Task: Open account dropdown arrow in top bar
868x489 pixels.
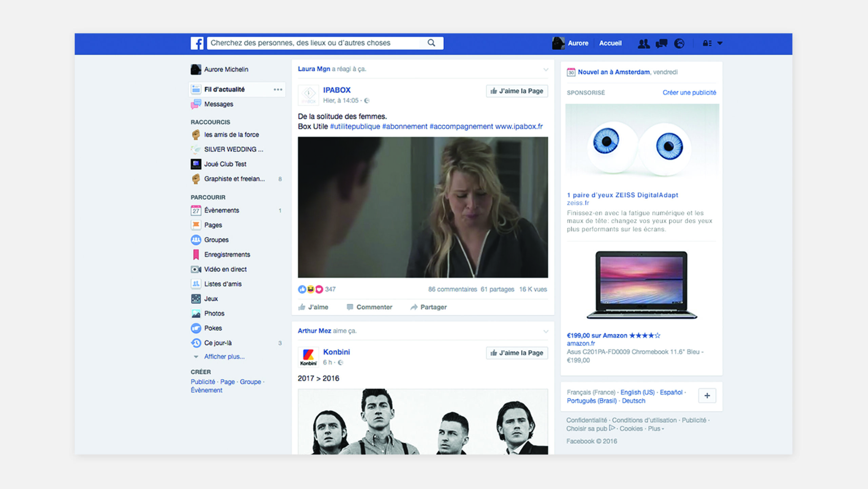Action: click(720, 43)
